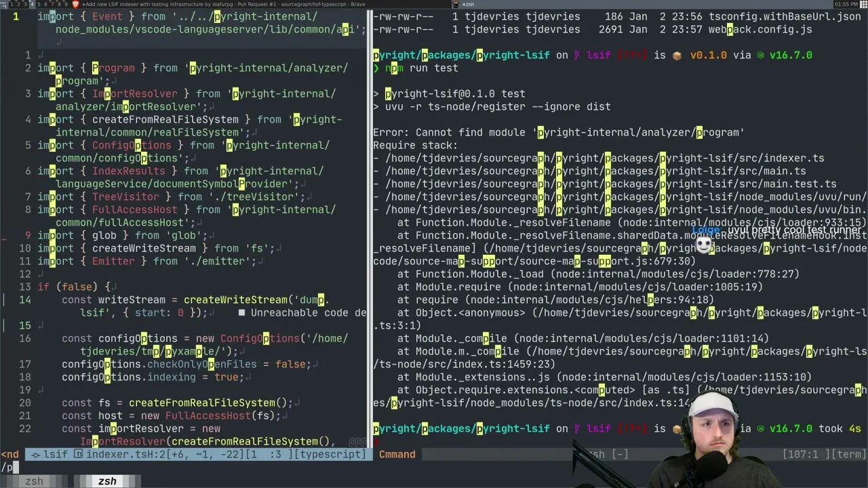Click TreeVisitor import on line 7
868x488 pixels.
pos(125,197)
